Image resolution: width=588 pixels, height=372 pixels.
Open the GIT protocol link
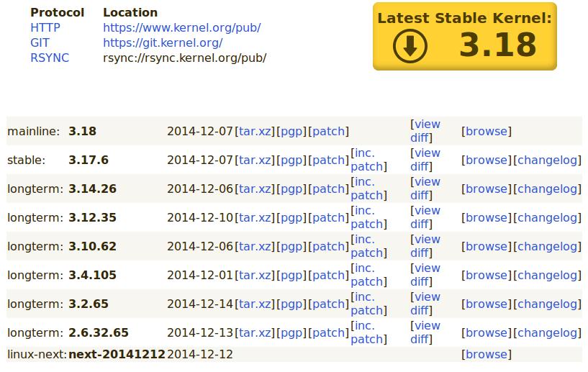40,42
